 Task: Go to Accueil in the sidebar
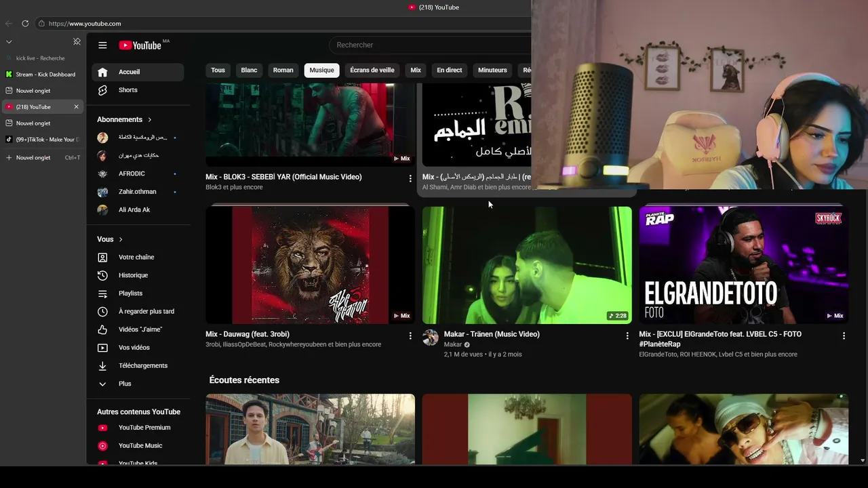138,72
